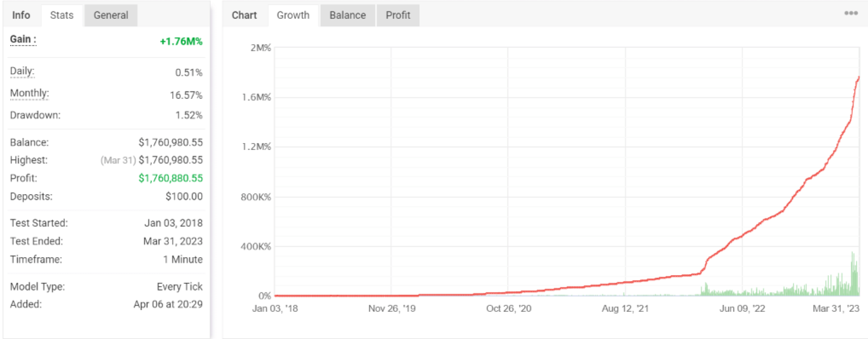Click the underlined Daily label

click(x=22, y=71)
